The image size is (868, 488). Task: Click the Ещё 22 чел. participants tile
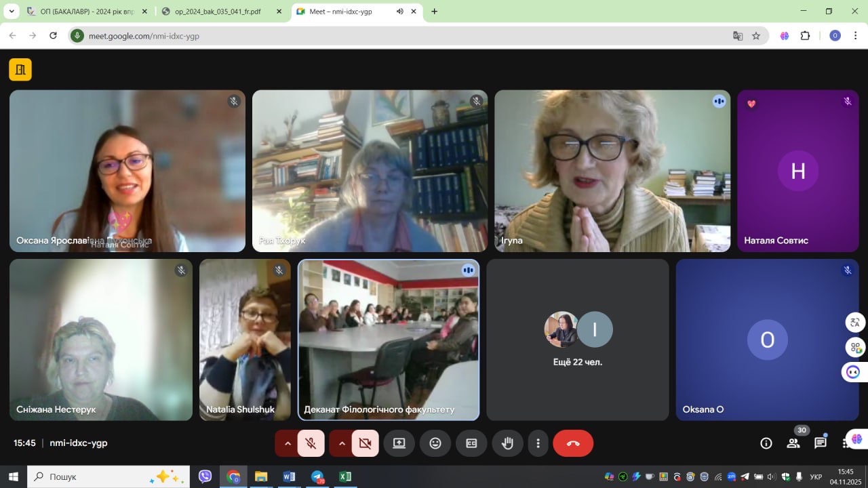tap(578, 340)
